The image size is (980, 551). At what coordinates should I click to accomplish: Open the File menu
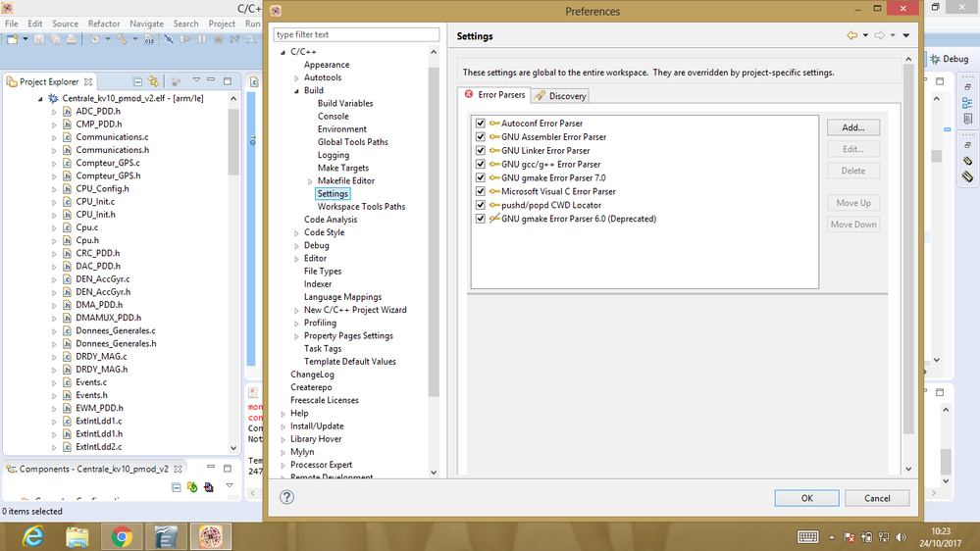tap(11, 24)
